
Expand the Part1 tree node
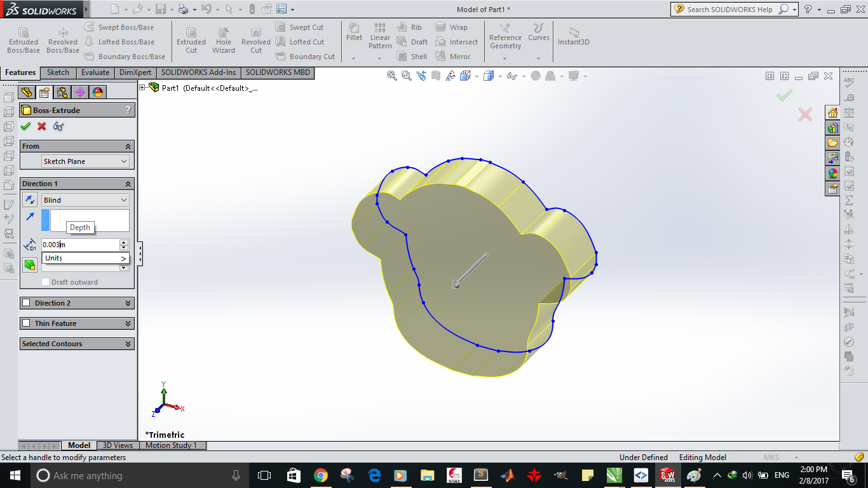tap(142, 88)
